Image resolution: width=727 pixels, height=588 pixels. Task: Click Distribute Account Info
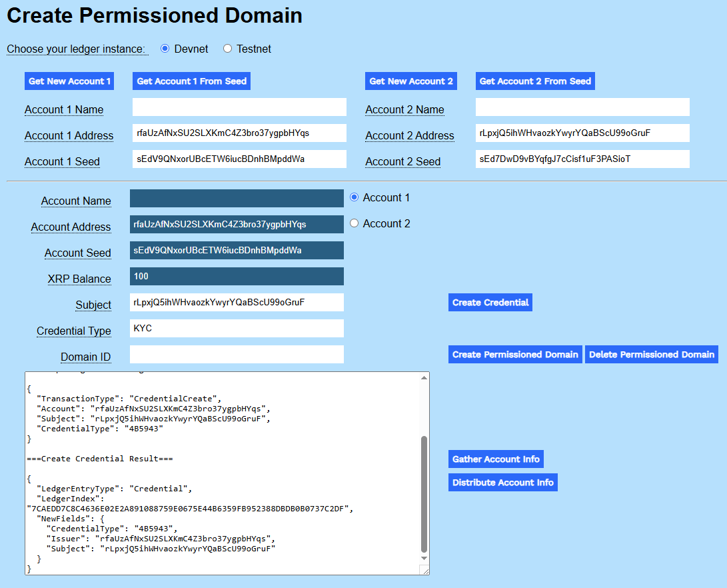coord(502,482)
